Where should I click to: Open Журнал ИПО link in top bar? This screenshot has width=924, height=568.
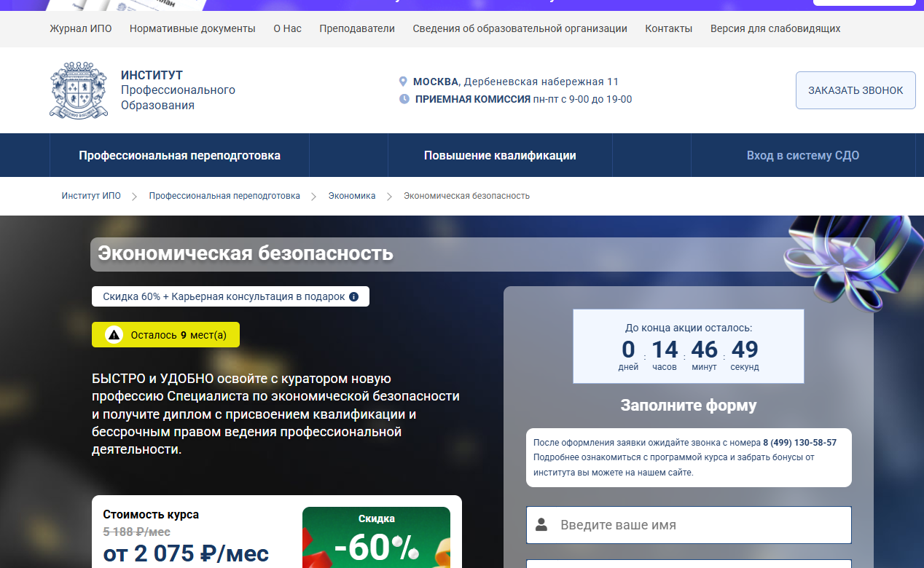click(x=81, y=28)
